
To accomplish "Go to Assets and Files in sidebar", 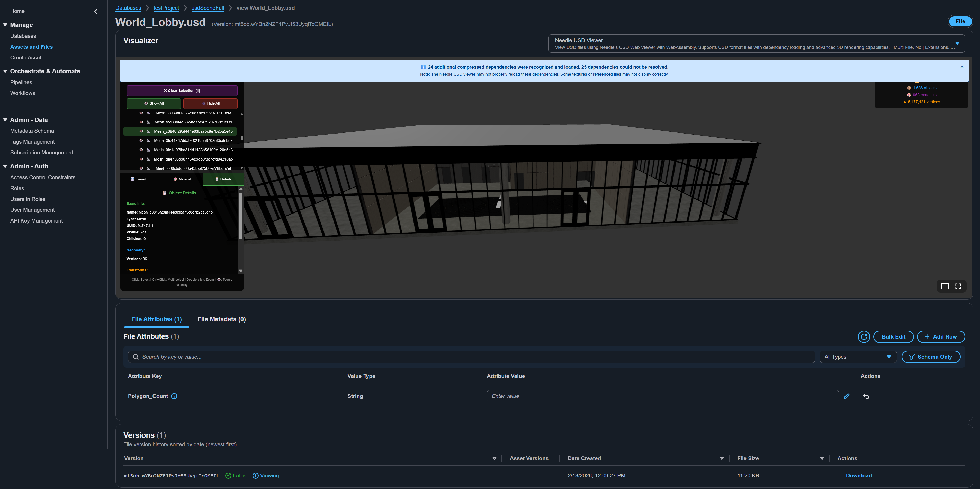I will coord(32,47).
